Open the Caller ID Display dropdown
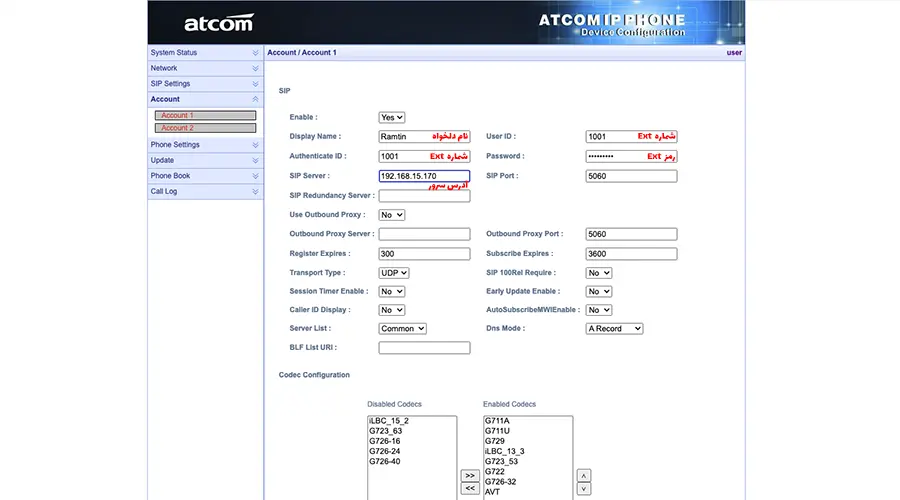The height and width of the screenshot is (500, 900). (391, 310)
